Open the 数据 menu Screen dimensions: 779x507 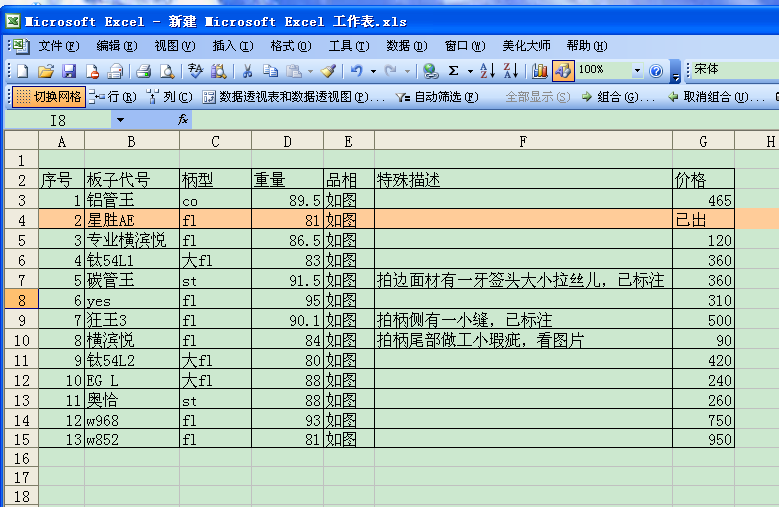pos(406,46)
